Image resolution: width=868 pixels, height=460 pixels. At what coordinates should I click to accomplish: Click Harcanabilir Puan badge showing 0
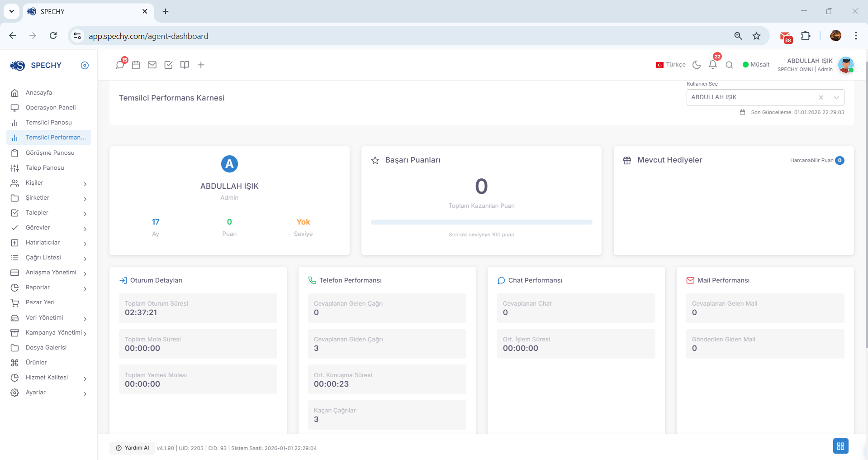tap(840, 160)
